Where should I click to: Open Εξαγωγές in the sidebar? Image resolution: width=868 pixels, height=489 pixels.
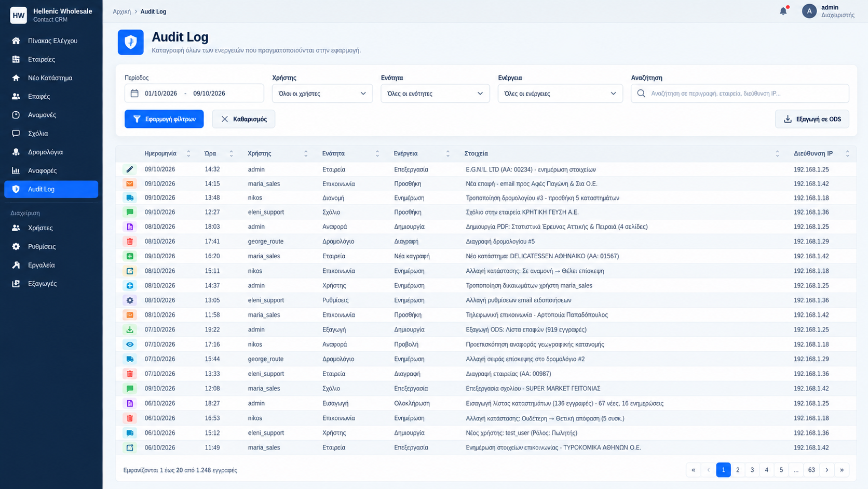[51, 284]
